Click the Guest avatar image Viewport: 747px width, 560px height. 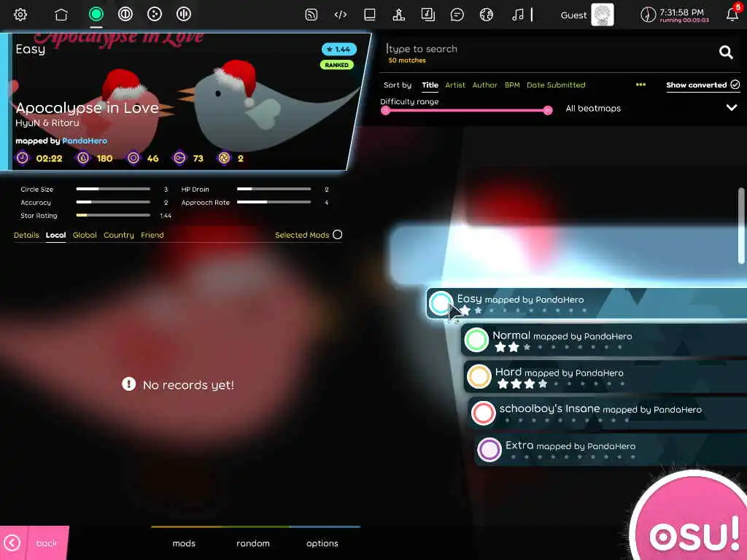(603, 15)
